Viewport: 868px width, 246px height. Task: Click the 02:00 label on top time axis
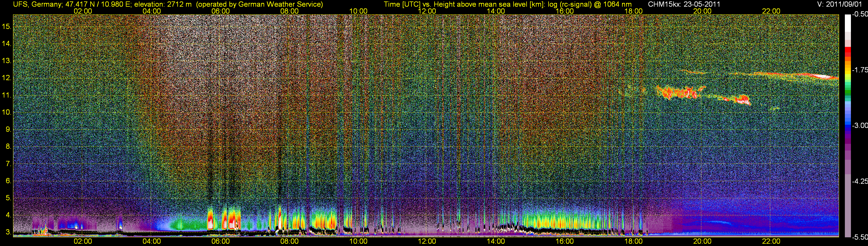[x=82, y=11]
